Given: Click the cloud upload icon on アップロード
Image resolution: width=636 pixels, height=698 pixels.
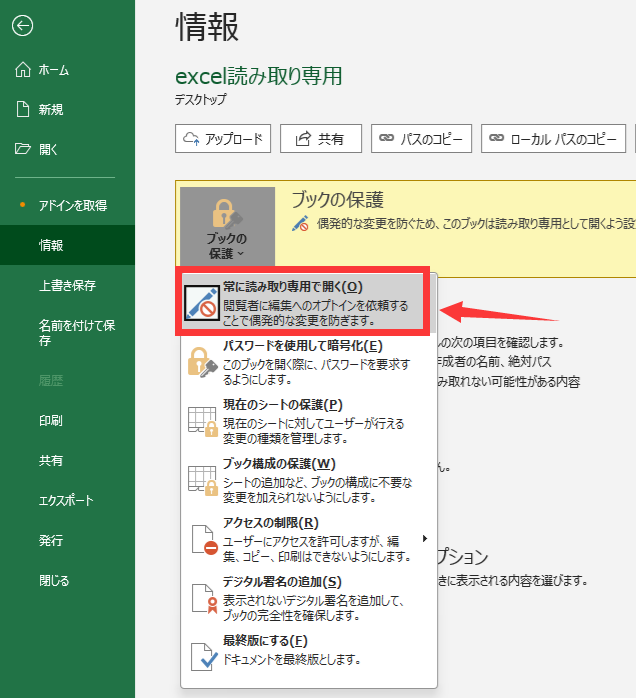Looking at the screenshot, I should click(191, 139).
